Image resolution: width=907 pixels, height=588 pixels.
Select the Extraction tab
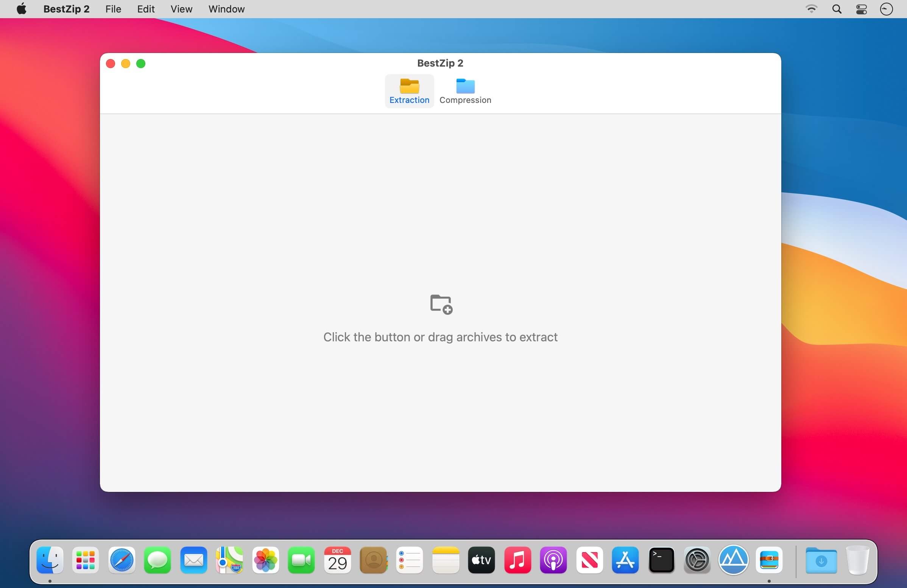pyautogui.click(x=409, y=92)
